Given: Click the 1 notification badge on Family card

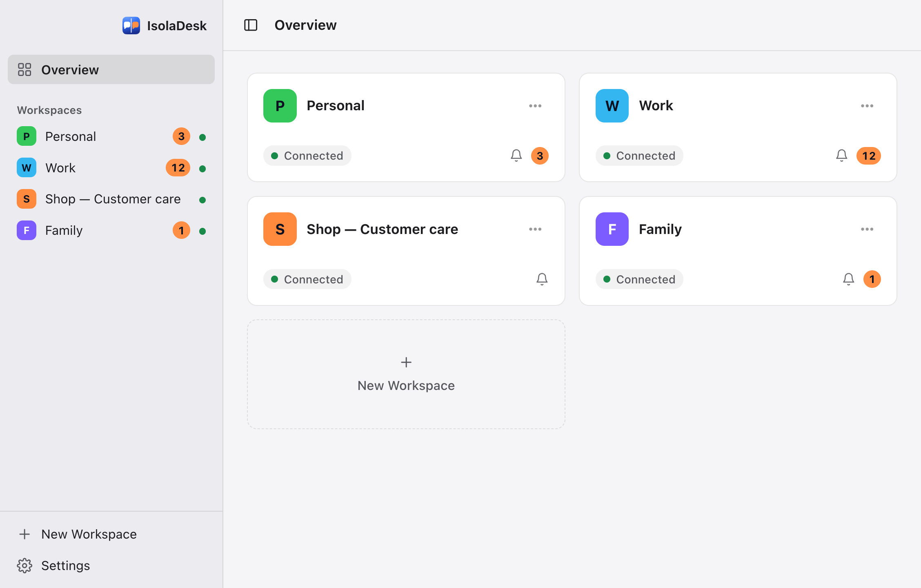Looking at the screenshot, I should (x=872, y=279).
